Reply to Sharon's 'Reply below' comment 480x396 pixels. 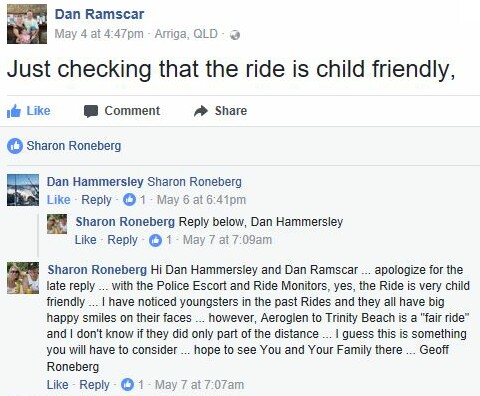click(x=122, y=240)
